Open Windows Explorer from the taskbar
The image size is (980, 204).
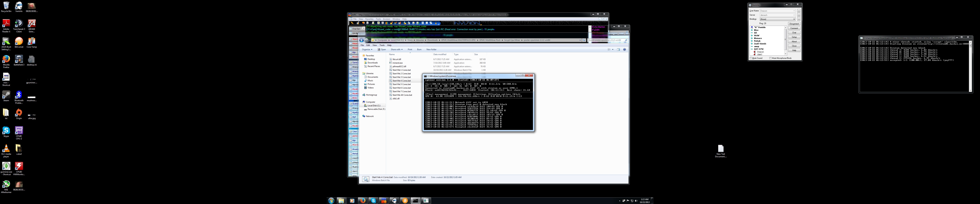coord(341,201)
